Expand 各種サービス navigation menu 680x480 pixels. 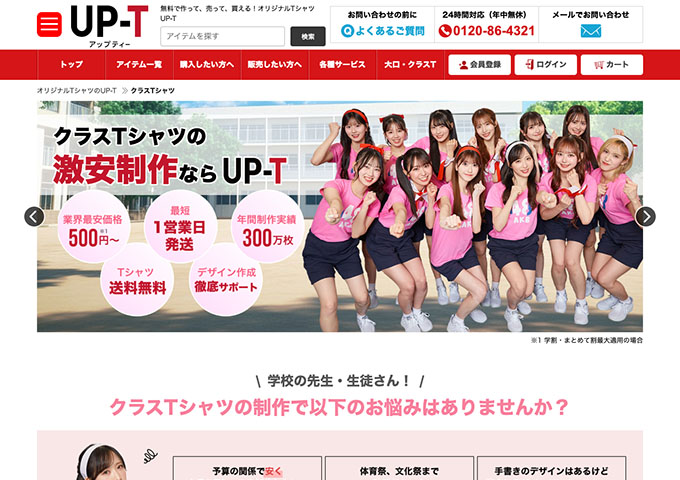coord(342,65)
